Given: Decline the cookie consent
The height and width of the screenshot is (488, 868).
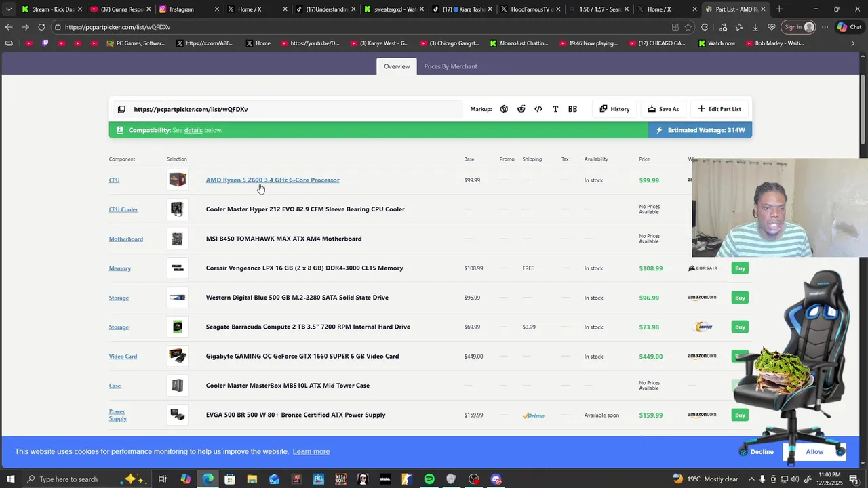Looking at the screenshot, I should [x=762, y=452].
